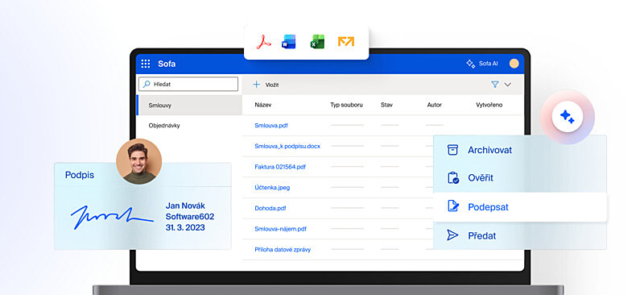Click the Předat send arrow icon
This screenshot has width=644, height=295.
(452, 235)
